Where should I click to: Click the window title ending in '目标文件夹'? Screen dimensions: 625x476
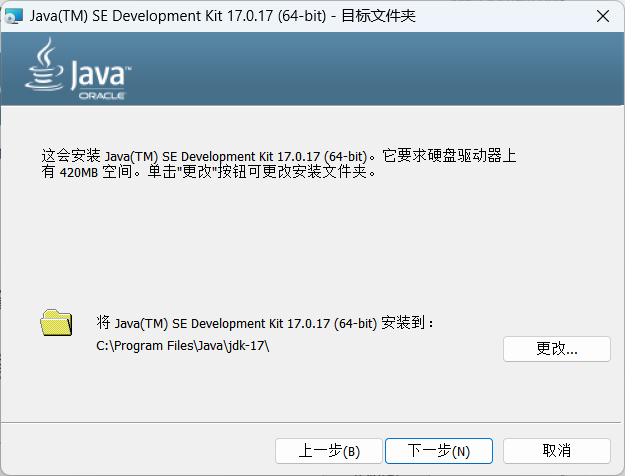point(222,16)
